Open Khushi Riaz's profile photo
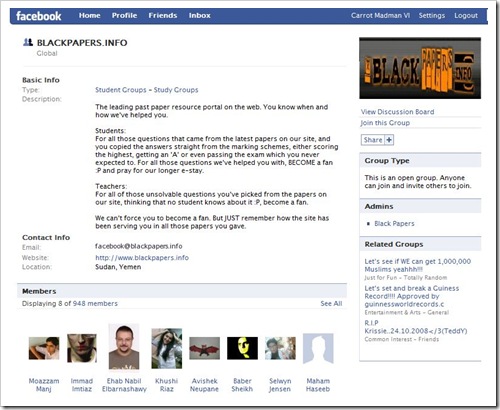Image resolution: width=500 pixels, height=410 pixels. click(x=167, y=348)
